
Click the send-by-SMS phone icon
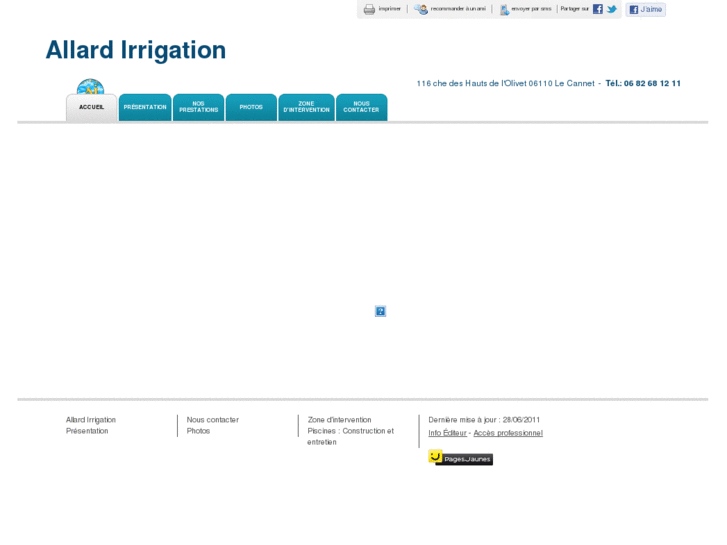pos(504,9)
